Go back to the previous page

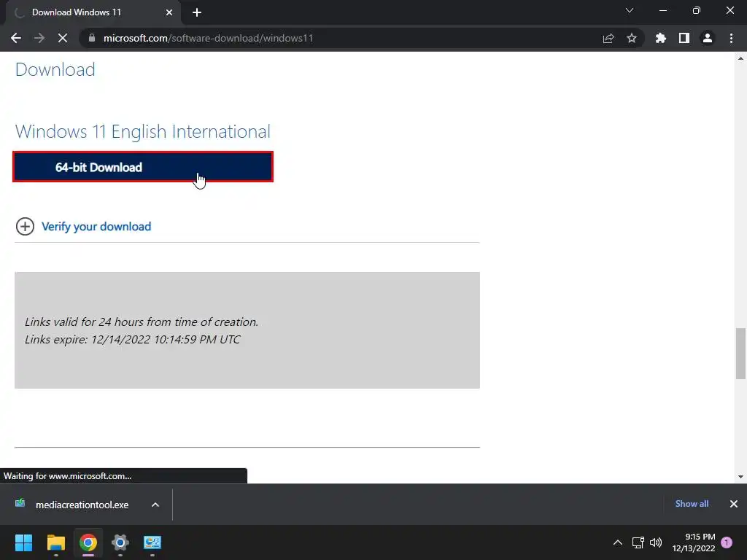(x=16, y=38)
